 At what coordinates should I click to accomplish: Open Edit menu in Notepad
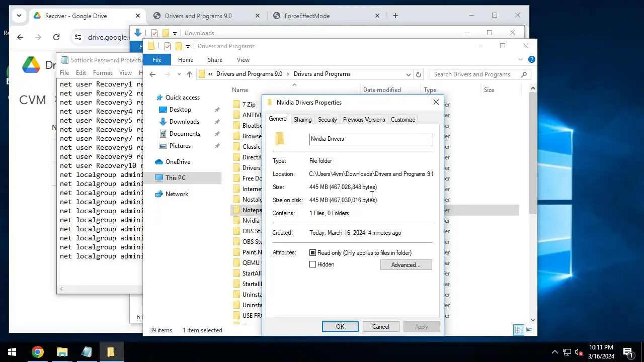pyautogui.click(x=81, y=73)
